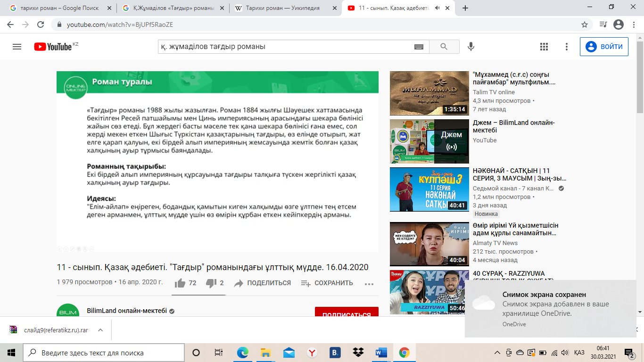Viewport: 644px width, 362px height.
Task: Open YouTube settings three-dot menu
Action: [567, 47]
